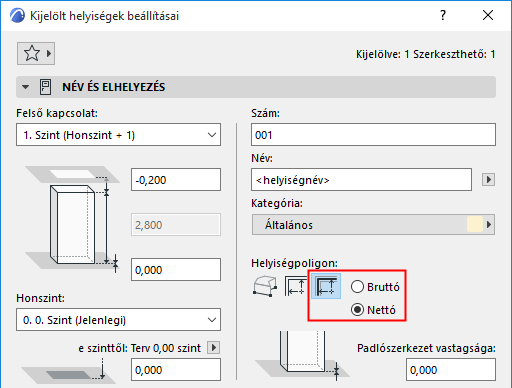The image size is (512, 388).
Task: Open the reference level arrow next to Terv 0,00 szint
Action: [214, 348]
